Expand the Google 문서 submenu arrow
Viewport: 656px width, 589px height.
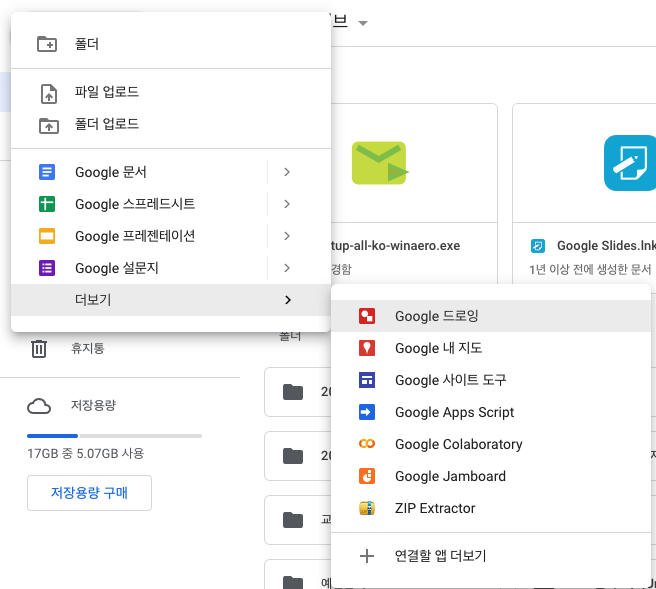point(287,172)
